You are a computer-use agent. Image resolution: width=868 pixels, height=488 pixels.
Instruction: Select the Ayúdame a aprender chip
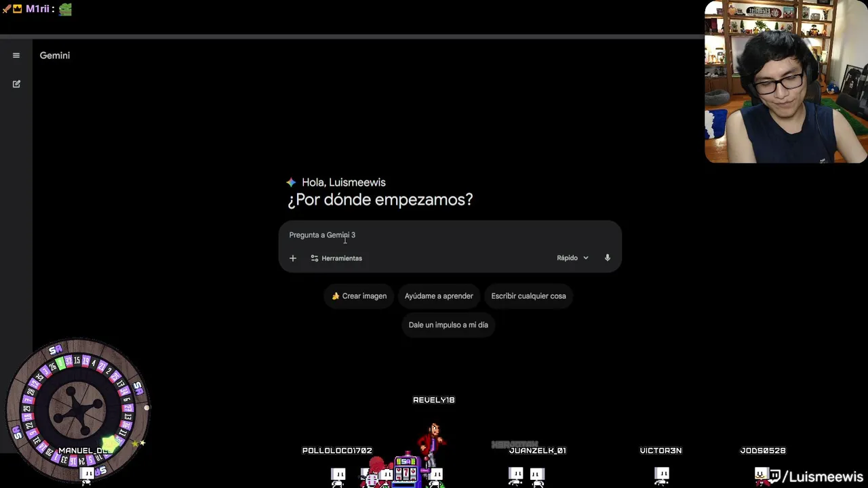coord(439,296)
